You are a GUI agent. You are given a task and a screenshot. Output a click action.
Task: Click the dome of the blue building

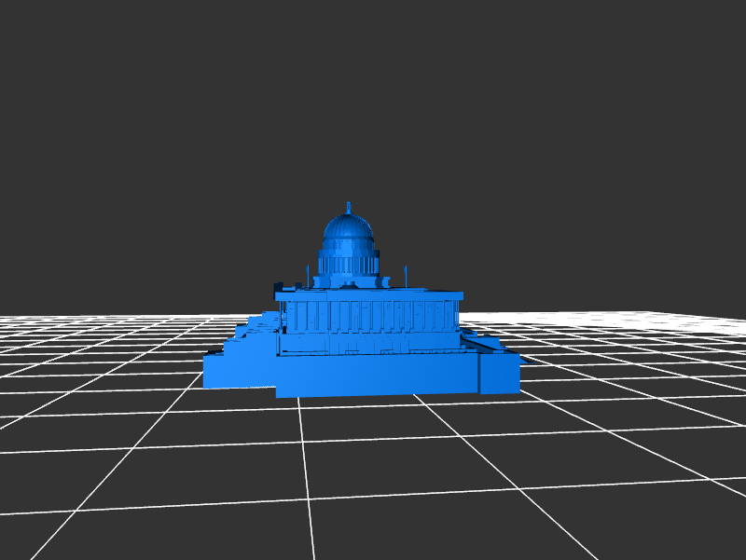(x=348, y=230)
